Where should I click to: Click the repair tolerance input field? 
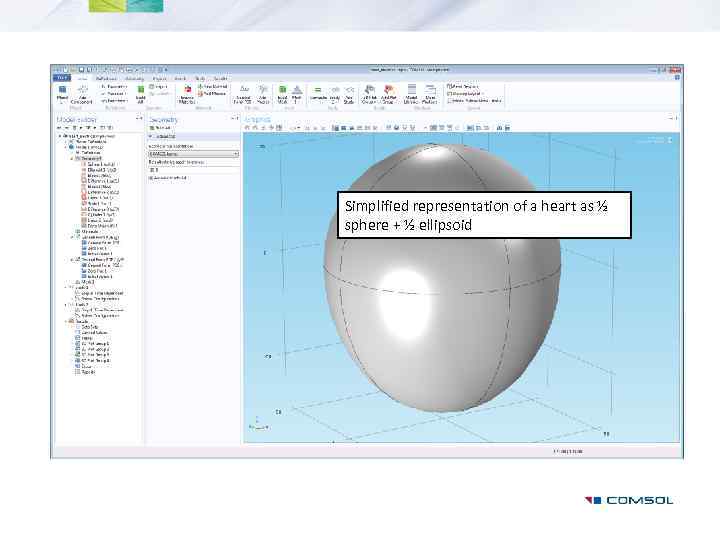pos(193,170)
